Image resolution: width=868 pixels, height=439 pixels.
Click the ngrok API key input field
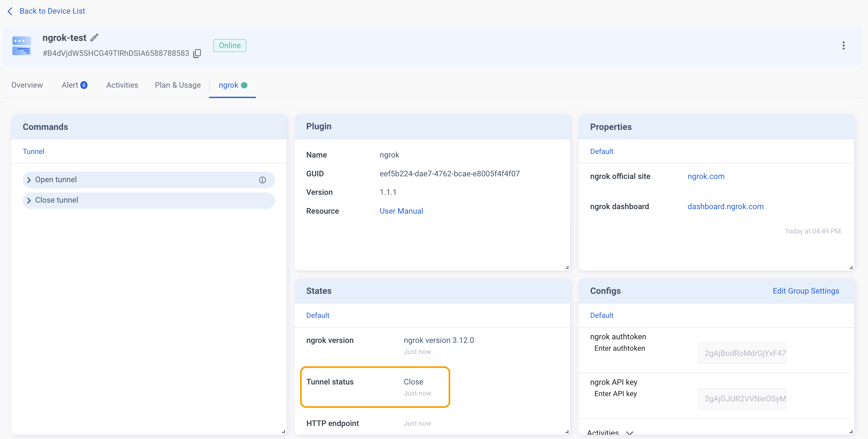[742, 399]
